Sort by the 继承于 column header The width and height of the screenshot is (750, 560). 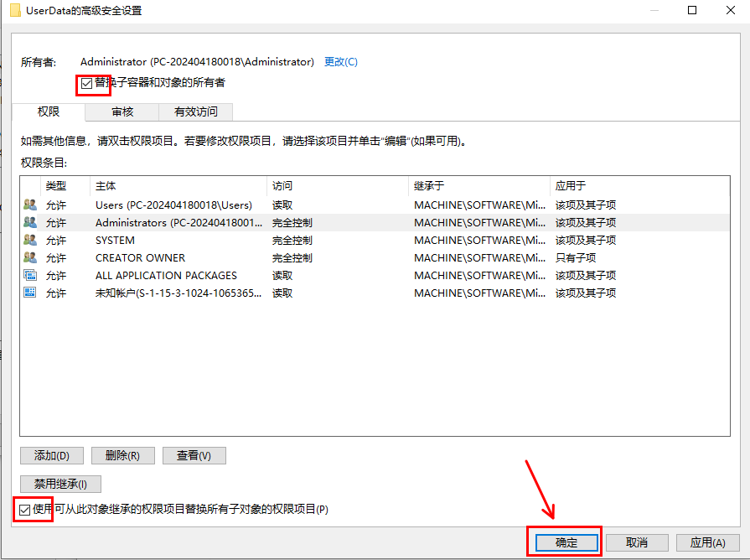(478, 186)
